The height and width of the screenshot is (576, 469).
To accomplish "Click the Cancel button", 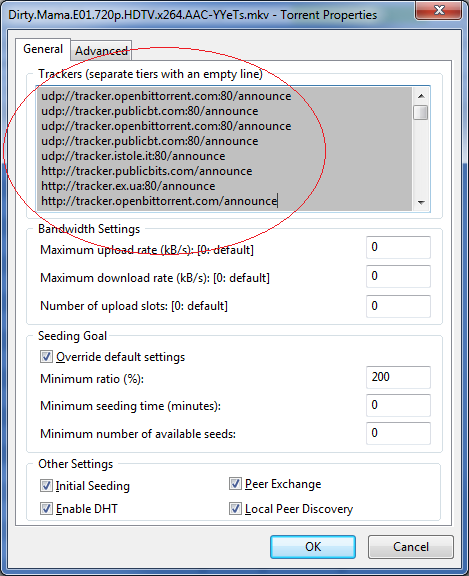I will click(x=411, y=547).
